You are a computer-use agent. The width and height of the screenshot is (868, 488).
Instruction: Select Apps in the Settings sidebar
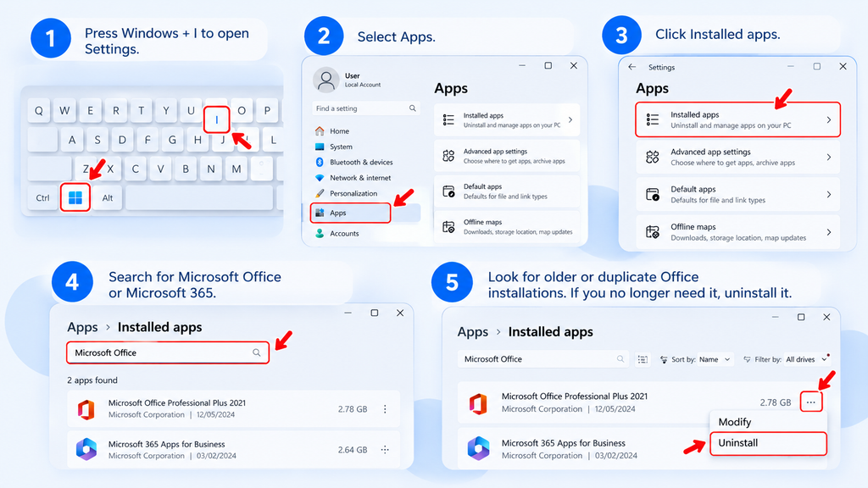click(350, 213)
